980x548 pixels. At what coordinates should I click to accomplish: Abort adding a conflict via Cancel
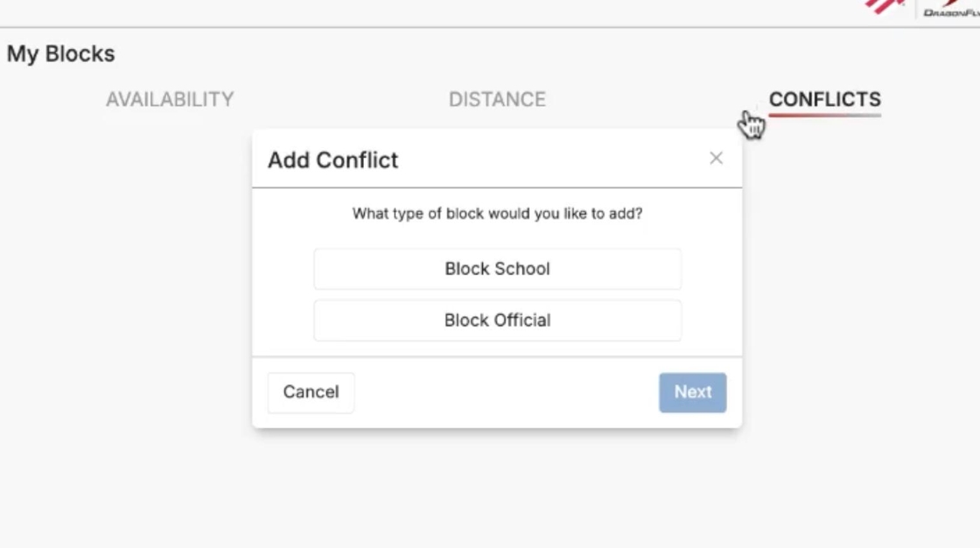click(311, 392)
